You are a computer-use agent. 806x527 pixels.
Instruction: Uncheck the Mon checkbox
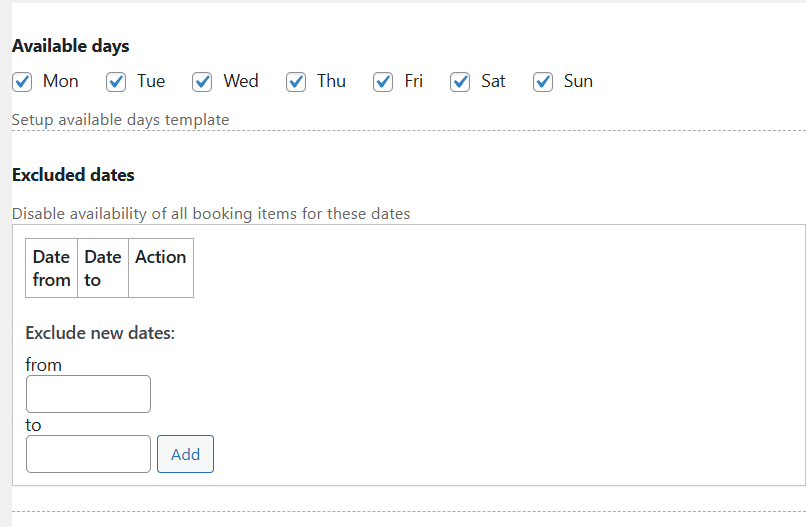tap(23, 82)
